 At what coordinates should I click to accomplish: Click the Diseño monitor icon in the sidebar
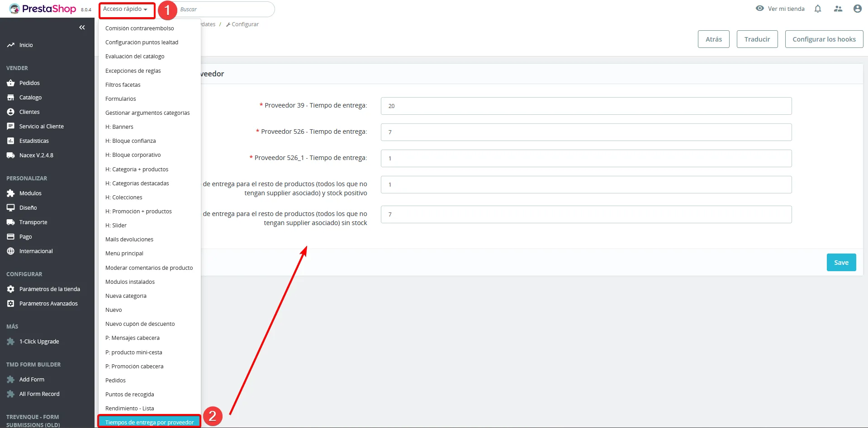(11, 208)
